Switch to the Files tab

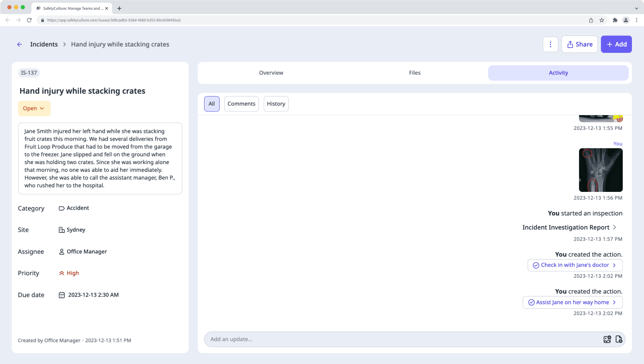[414, 73]
